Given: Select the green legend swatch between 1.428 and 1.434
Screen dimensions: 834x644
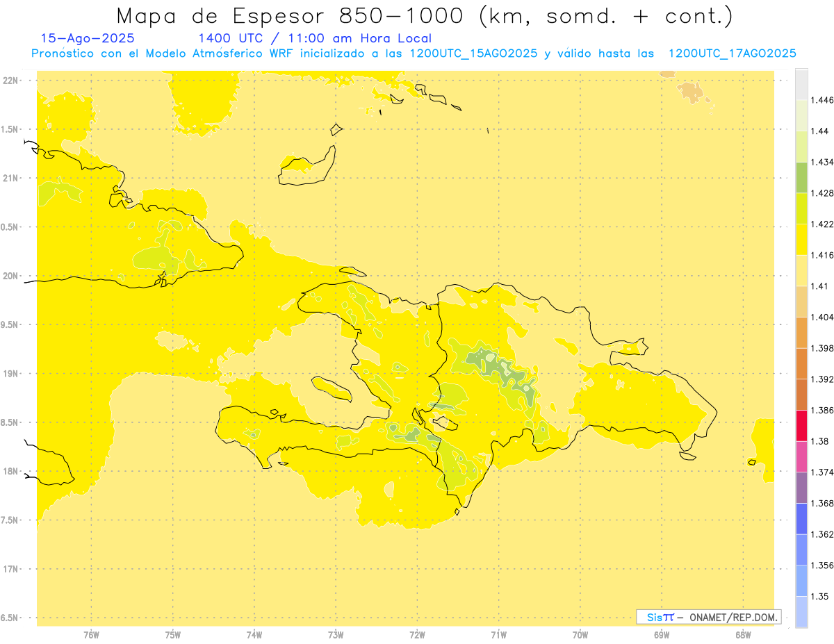Looking at the screenshot, I should coord(801,177).
